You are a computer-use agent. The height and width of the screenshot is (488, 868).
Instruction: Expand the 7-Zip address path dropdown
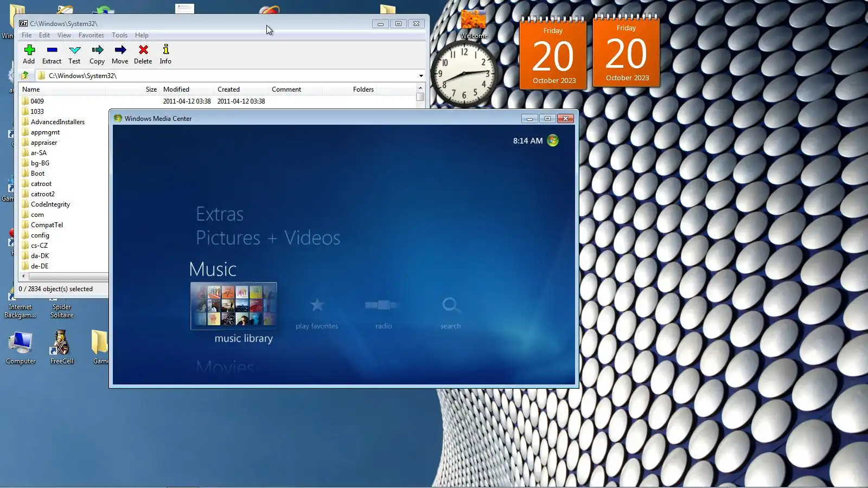(421, 76)
